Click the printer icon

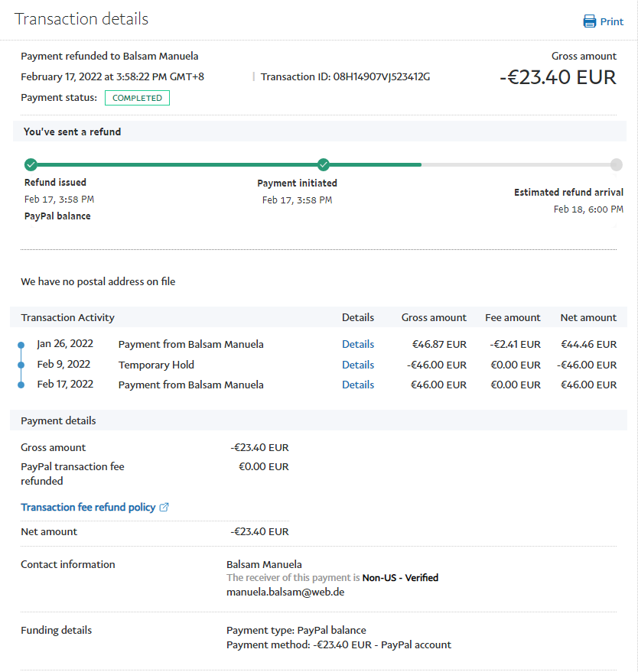pyautogui.click(x=590, y=21)
